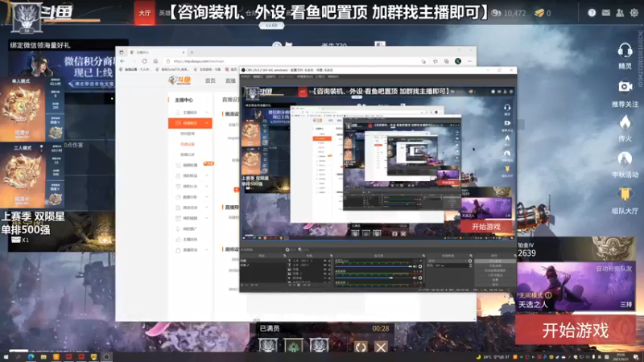
Task: Open the 精灵 headset icon
Action: tap(625, 56)
